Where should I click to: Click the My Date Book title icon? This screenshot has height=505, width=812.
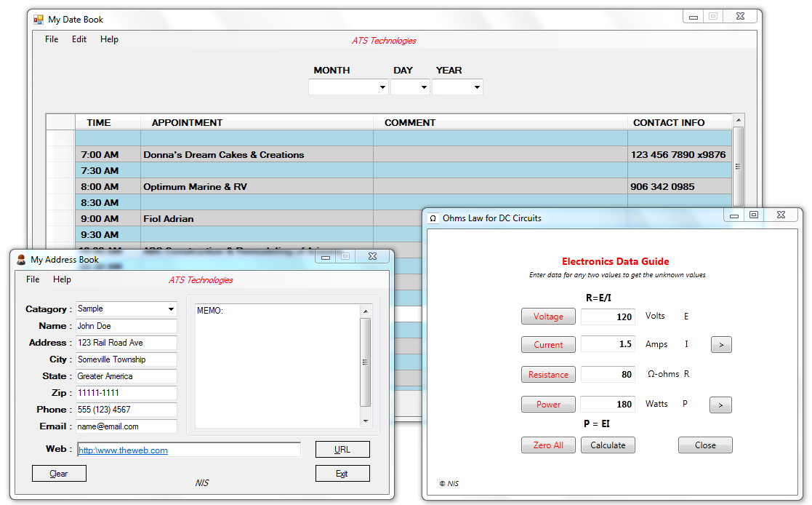[x=39, y=20]
